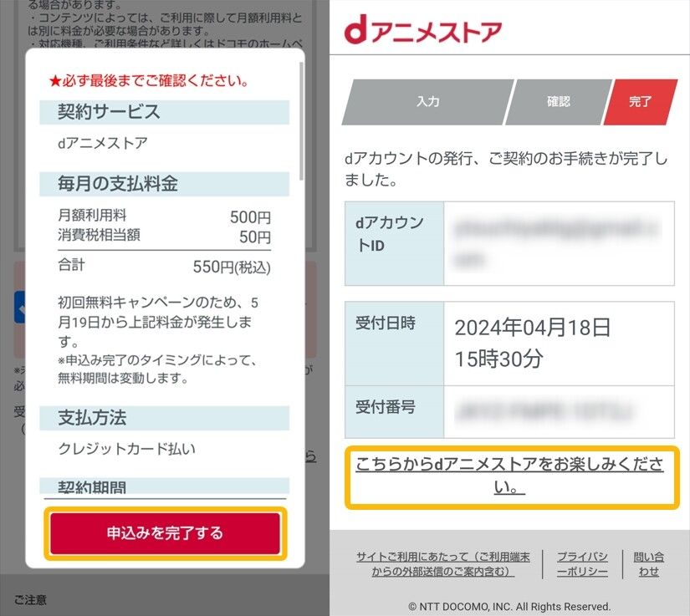Viewport: 690px width, 616px height.
Task: Click the NTT DOCOMO copyright text
Action: coord(509,607)
